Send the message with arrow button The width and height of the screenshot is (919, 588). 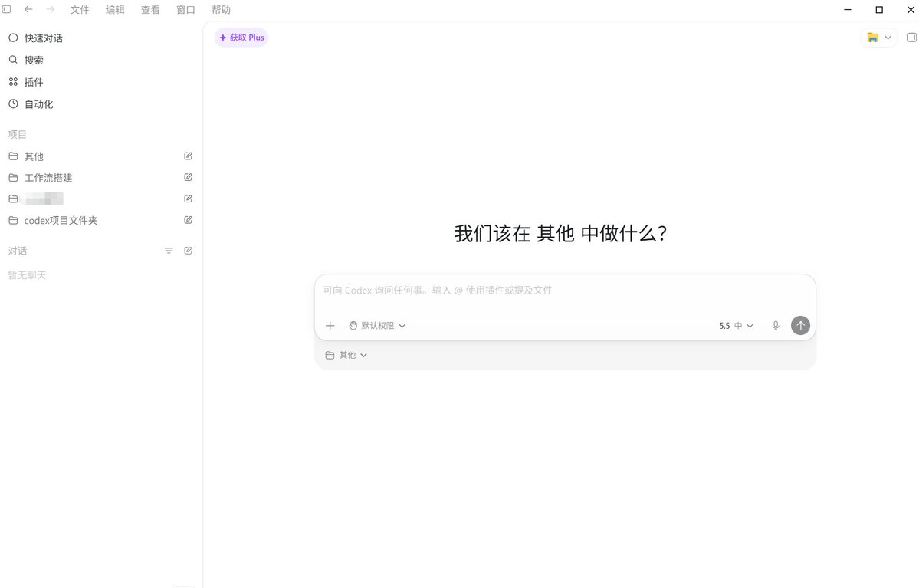801,325
